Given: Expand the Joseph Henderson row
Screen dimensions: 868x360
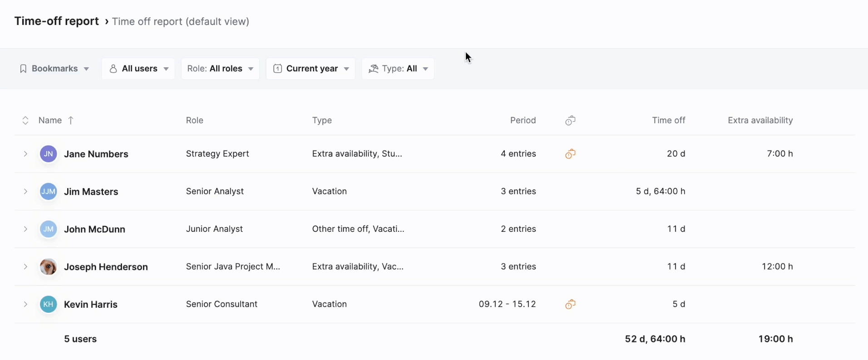Looking at the screenshot, I should click(x=25, y=267).
